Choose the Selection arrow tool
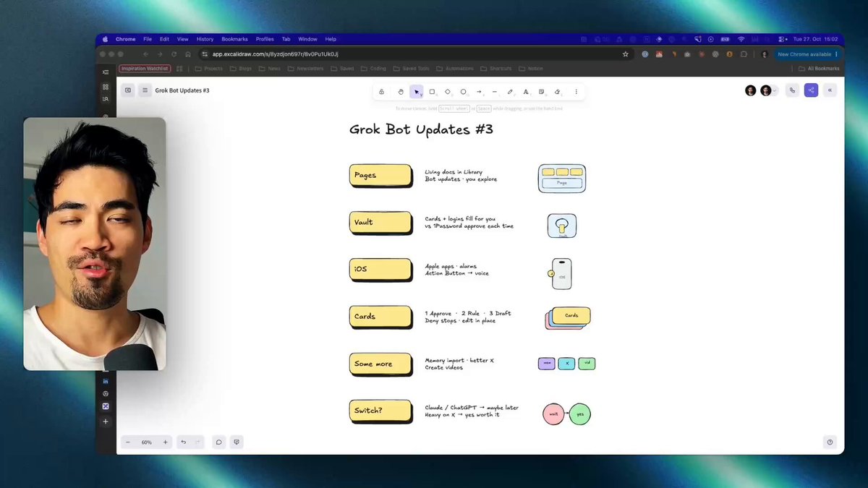The image size is (868, 488). tap(417, 92)
